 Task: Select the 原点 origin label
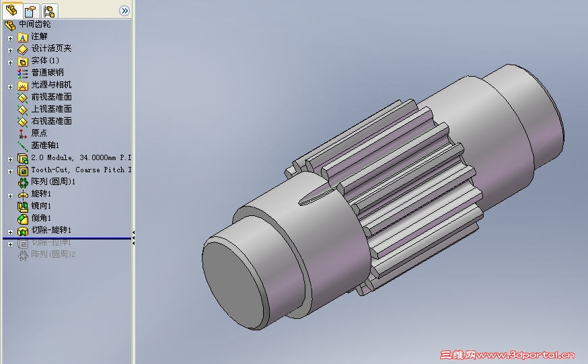[40, 133]
